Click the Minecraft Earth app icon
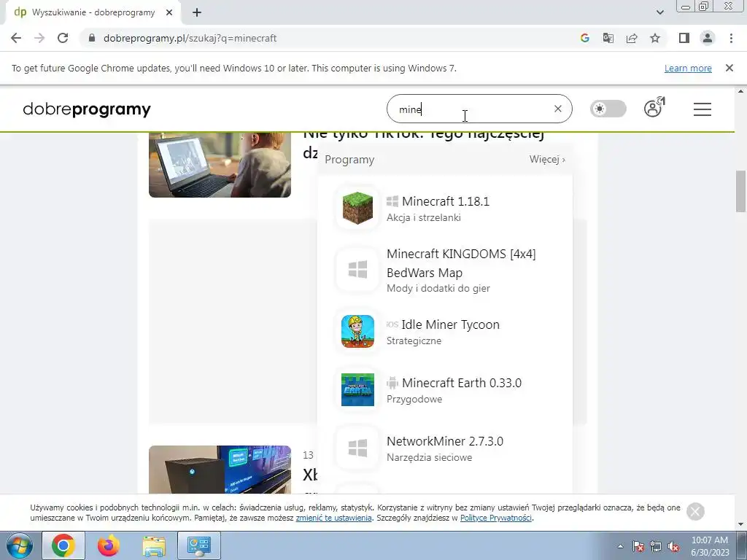The image size is (747, 560). coord(357,389)
